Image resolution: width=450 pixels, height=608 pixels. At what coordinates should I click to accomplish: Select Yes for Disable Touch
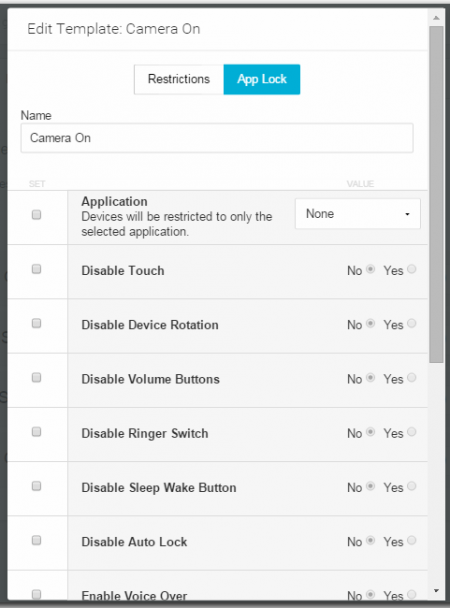coord(412,269)
